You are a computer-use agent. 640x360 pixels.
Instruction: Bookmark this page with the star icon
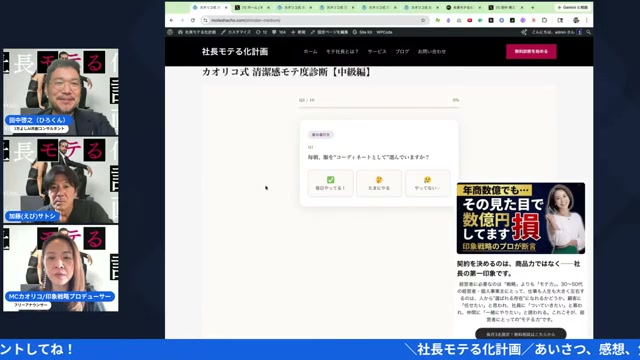[x=423, y=20]
